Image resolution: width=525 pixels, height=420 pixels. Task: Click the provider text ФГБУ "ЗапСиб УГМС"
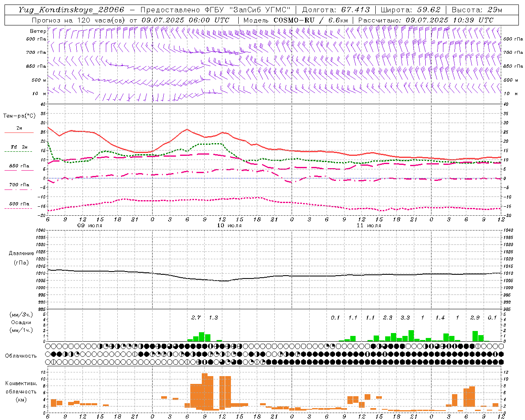247,10
